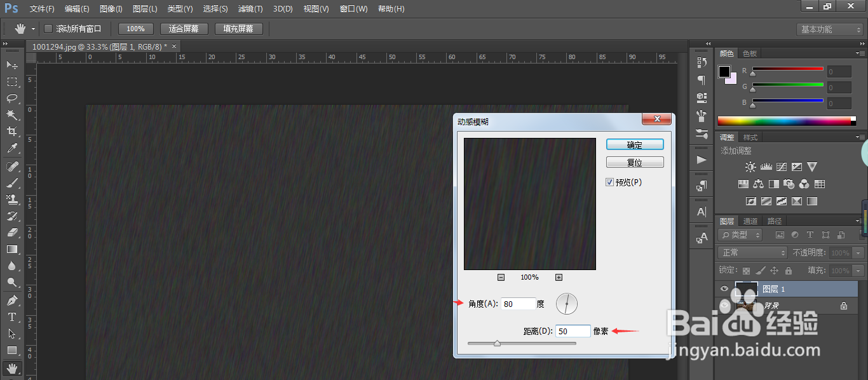Choose the Eraser tool
The height and width of the screenshot is (380, 868).
point(13,233)
